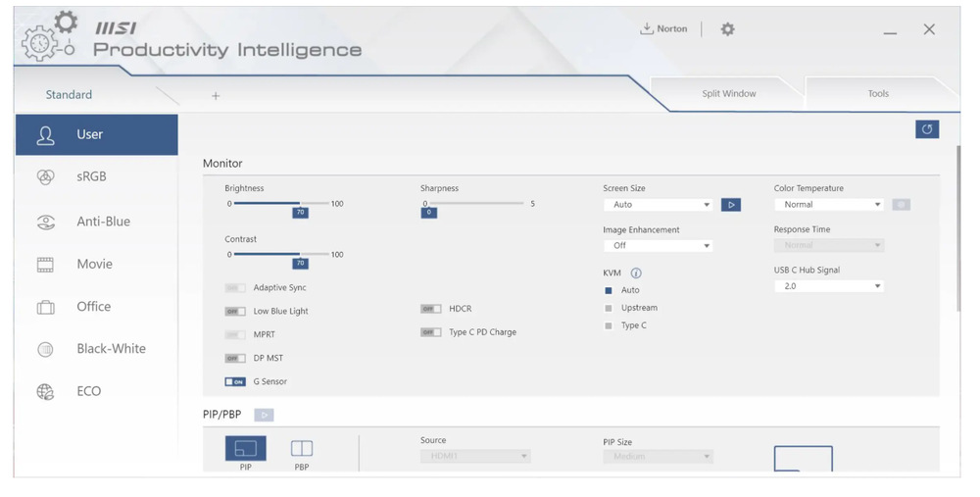Screen dimensions: 980x497
Task: Select the KVM Type C option
Action: (609, 325)
